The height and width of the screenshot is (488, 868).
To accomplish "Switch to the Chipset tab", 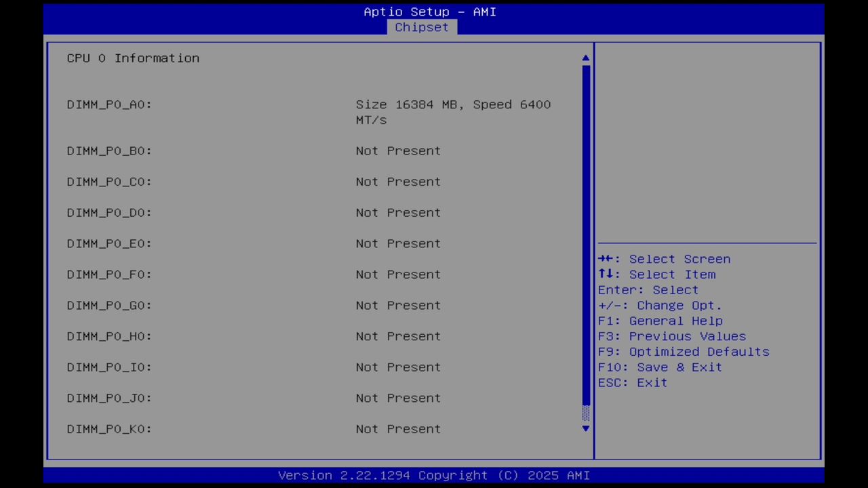I will tap(421, 27).
